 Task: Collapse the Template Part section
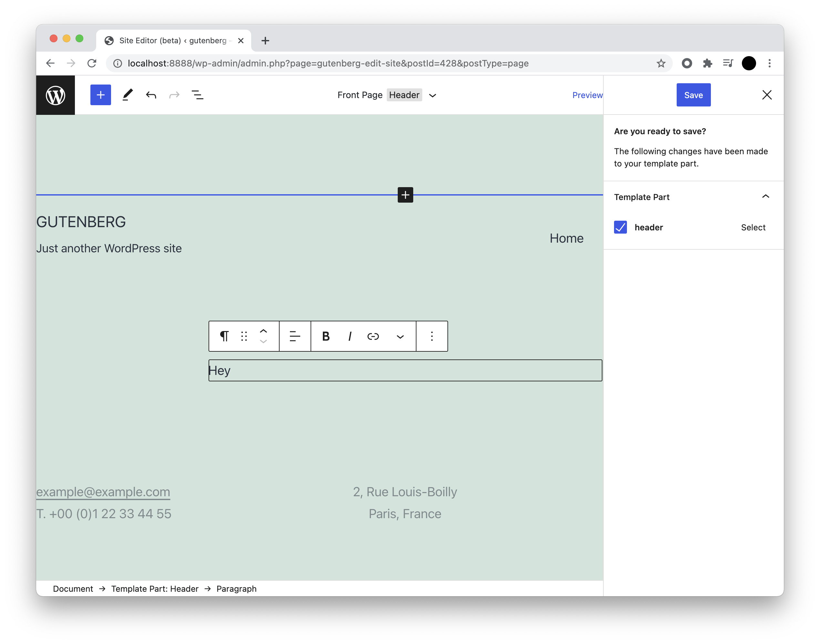[x=766, y=196]
